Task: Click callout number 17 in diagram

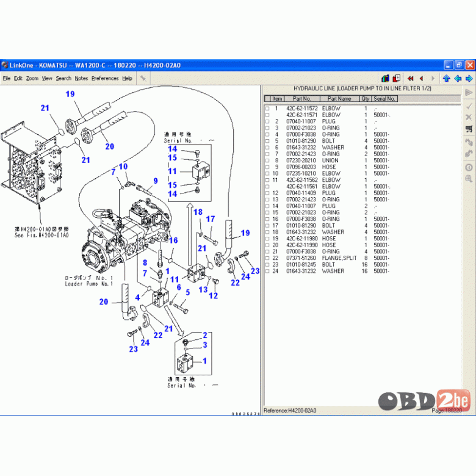Action: tap(211, 219)
